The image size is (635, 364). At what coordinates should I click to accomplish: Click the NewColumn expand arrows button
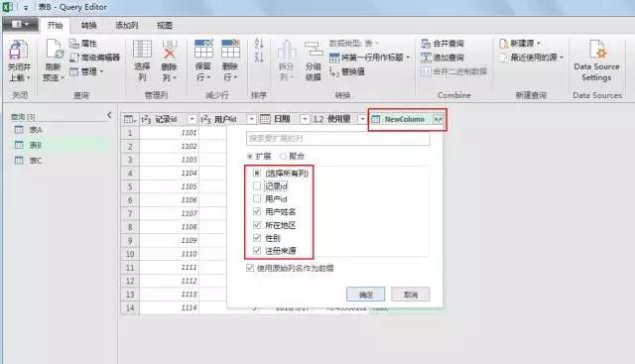[x=439, y=119]
